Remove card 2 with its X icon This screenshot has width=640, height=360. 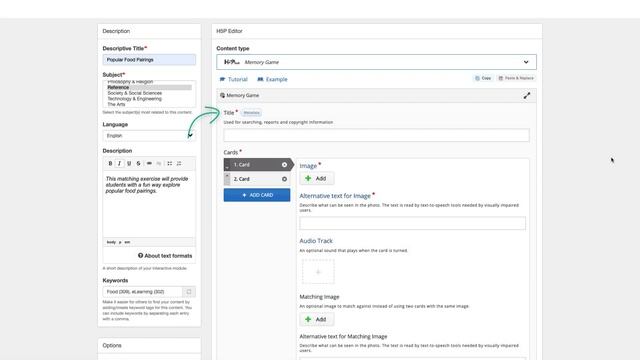click(x=284, y=179)
